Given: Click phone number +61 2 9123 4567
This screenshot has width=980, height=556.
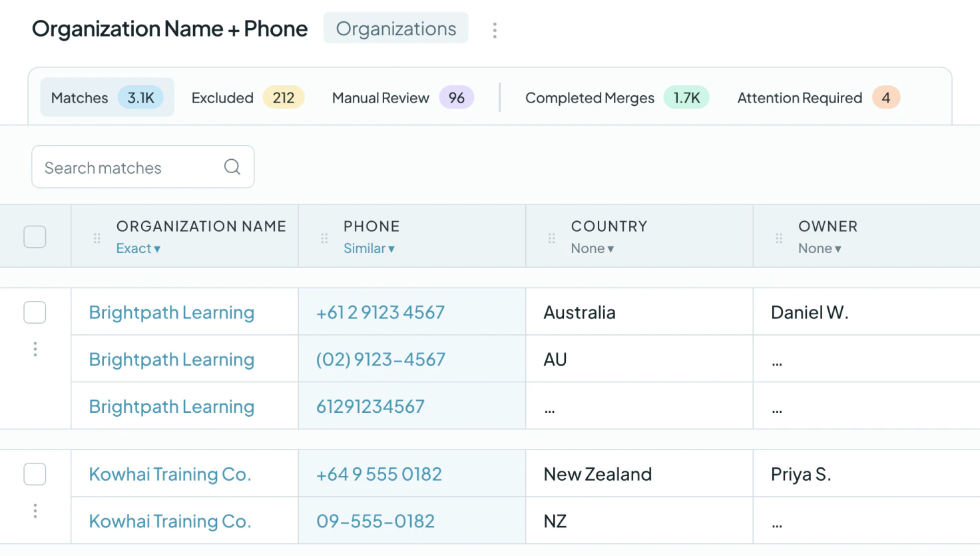Looking at the screenshot, I should (x=380, y=312).
